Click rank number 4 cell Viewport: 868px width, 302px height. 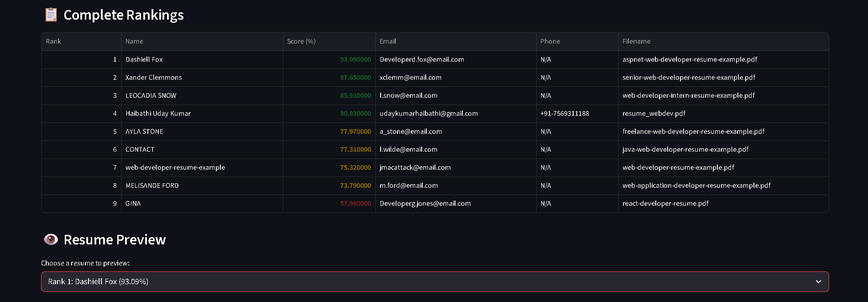coord(81,114)
